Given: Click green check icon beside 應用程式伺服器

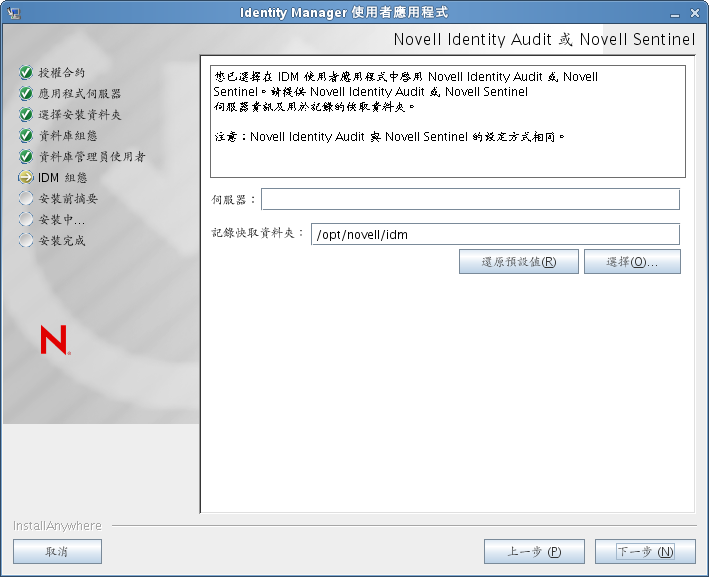Looking at the screenshot, I should click(x=26, y=93).
